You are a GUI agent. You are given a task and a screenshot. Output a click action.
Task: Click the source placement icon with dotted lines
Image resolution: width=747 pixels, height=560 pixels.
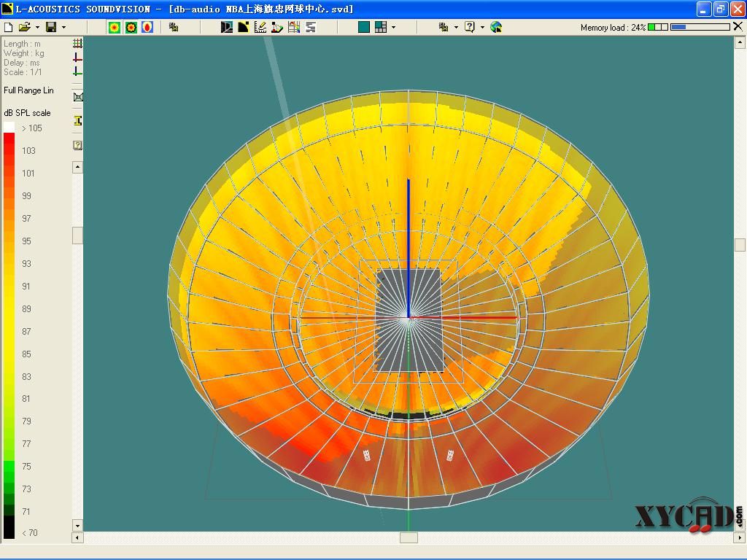click(x=276, y=27)
